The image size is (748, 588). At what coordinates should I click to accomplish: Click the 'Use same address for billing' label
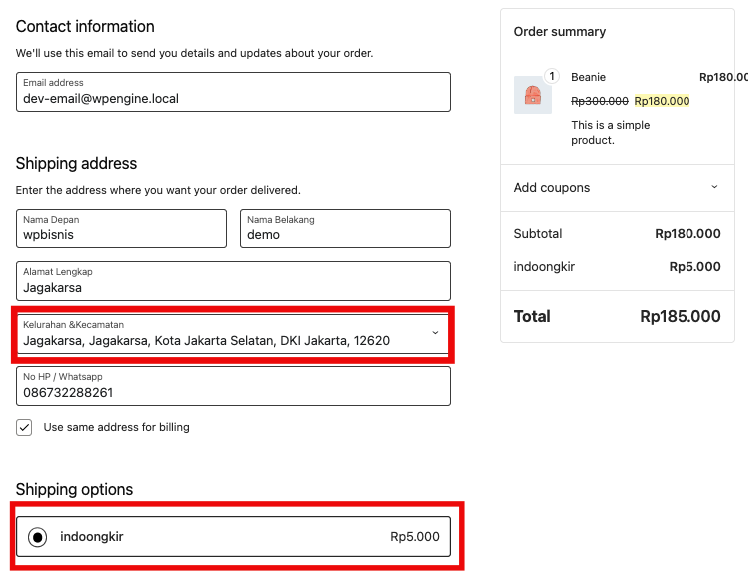116,427
